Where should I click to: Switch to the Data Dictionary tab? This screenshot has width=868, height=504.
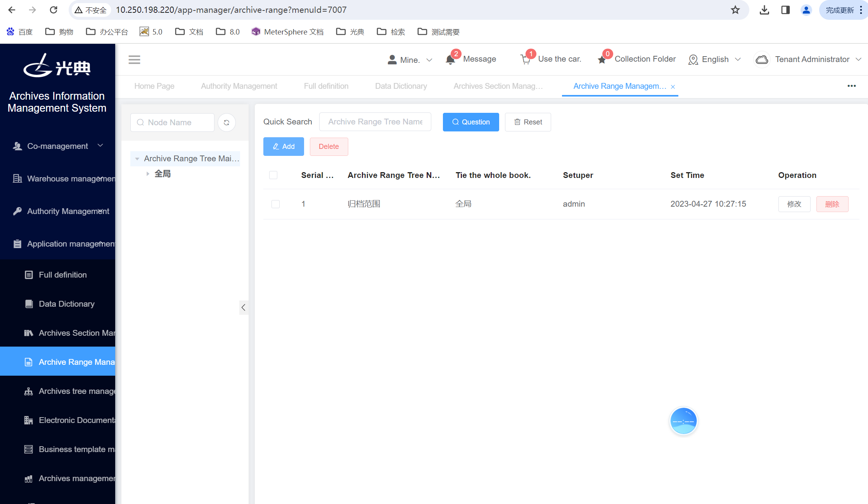[x=401, y=86]
